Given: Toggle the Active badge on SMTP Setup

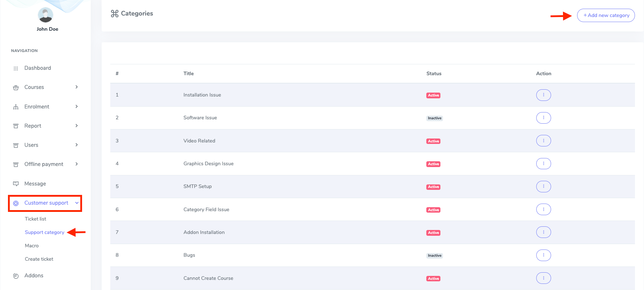Looking at the screenshot, I should point(433,187).
